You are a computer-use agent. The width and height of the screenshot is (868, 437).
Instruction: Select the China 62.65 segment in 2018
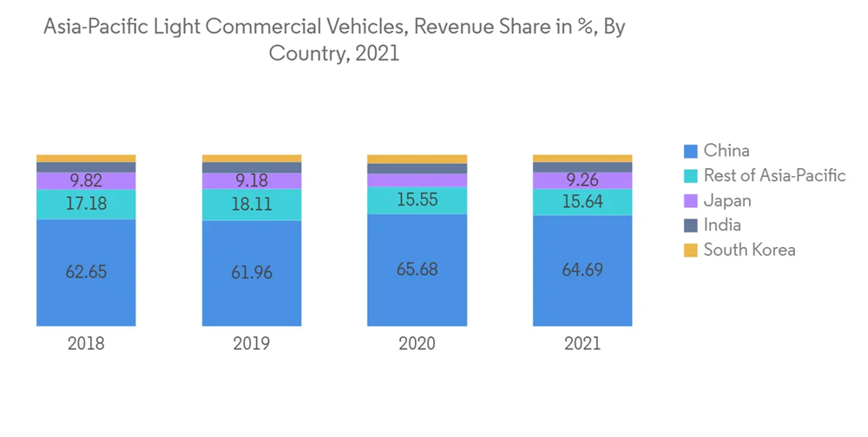tap(86, 271)
